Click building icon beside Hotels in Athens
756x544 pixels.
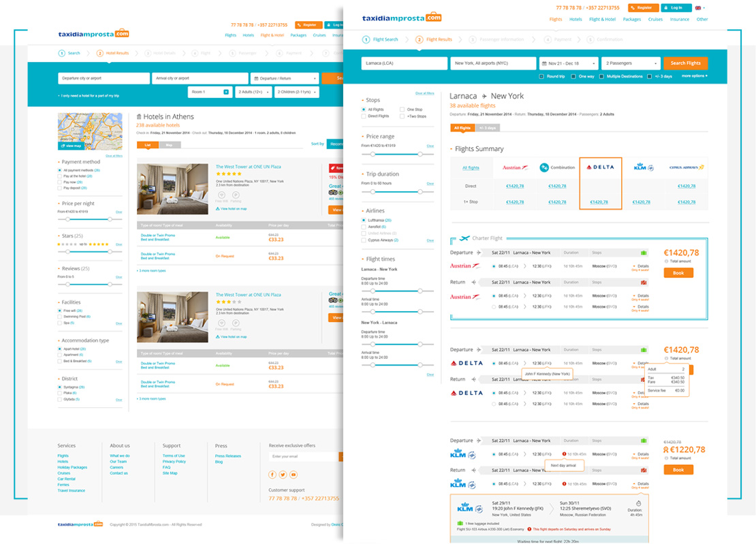click(x=139, y=116)
